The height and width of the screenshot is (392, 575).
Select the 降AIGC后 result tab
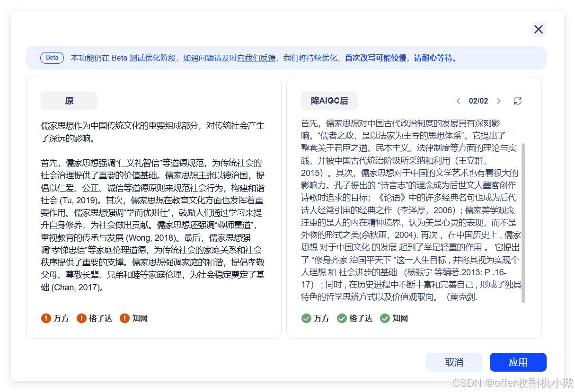(329, 101)
